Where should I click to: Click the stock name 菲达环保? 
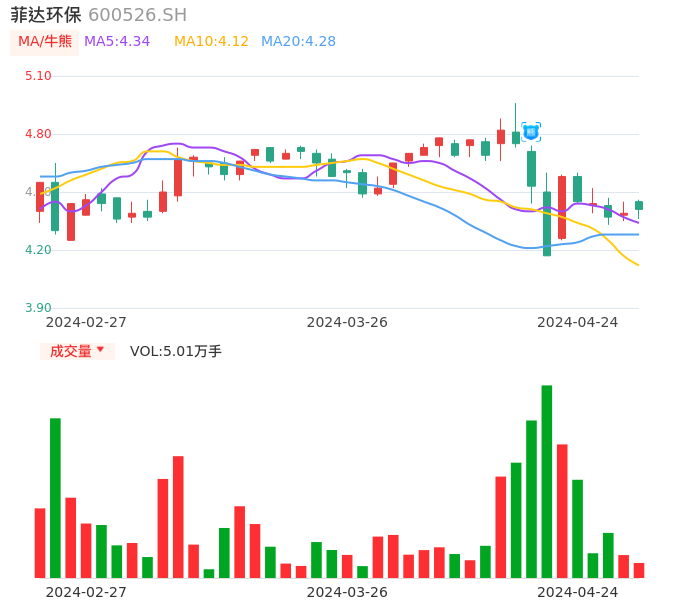pyautogui.click(x=46, y=15)
